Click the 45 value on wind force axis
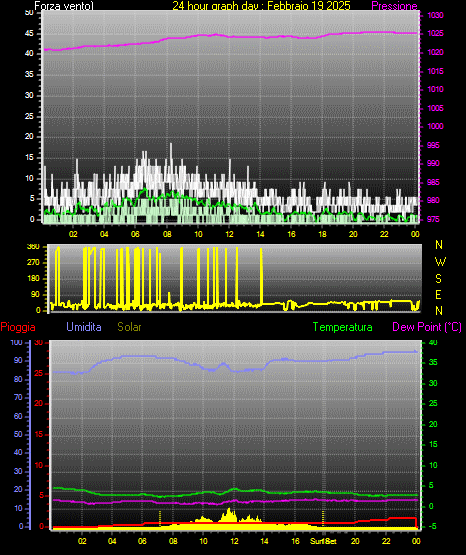466x555 pixels. click(29, 34)
